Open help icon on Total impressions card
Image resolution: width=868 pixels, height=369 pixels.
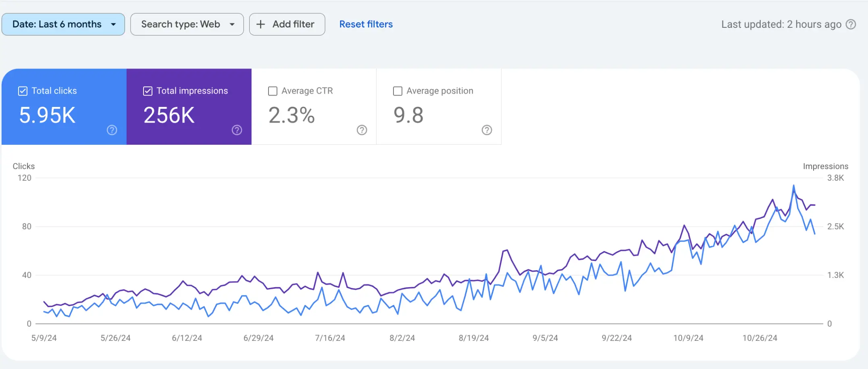point(237,130)
